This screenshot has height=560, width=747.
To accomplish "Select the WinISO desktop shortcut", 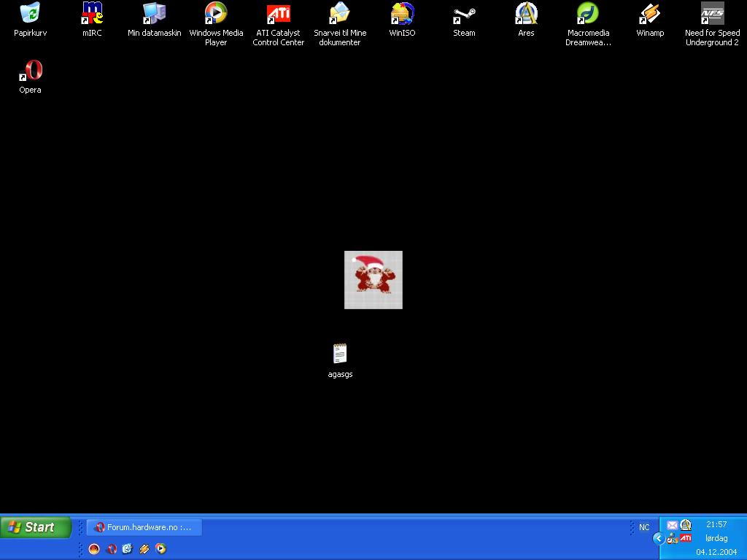I will [x=402, y=19].
